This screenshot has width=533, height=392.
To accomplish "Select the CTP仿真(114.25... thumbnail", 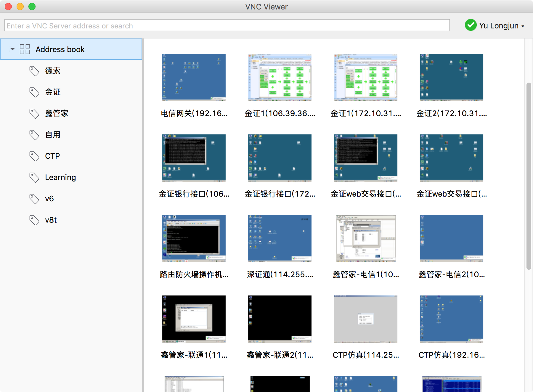I will tap(366, 319).
